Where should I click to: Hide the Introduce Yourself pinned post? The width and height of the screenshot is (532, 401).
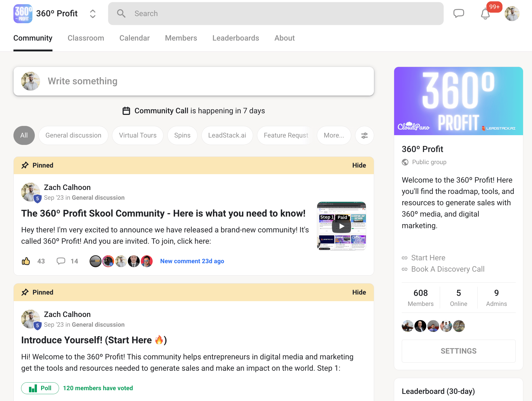click(x=359, y=292)
